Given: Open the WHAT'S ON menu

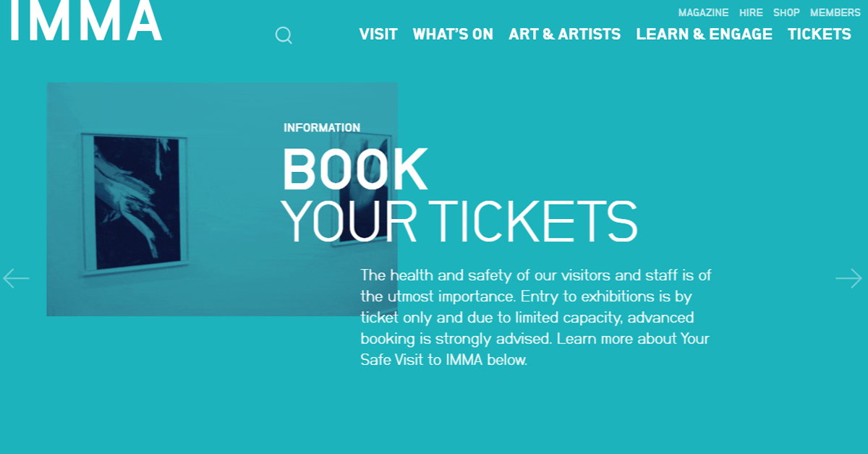Looking at the screenshot, I should [x=453, y=34].
